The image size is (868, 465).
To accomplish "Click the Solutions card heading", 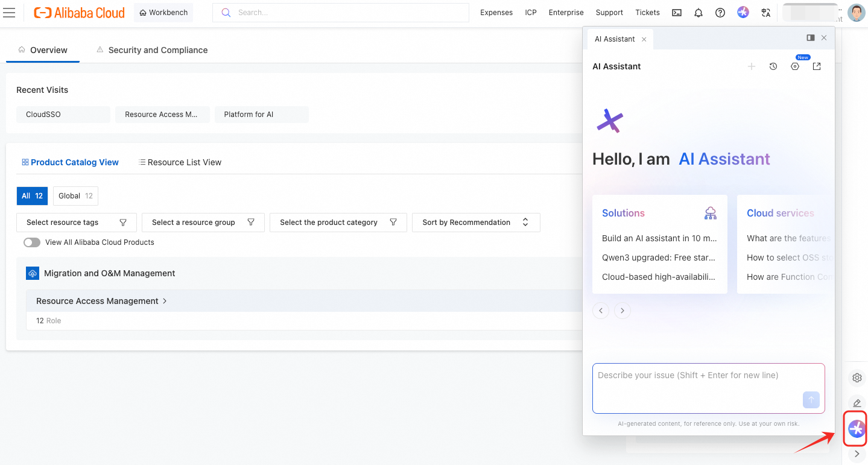I will (623, 213).
